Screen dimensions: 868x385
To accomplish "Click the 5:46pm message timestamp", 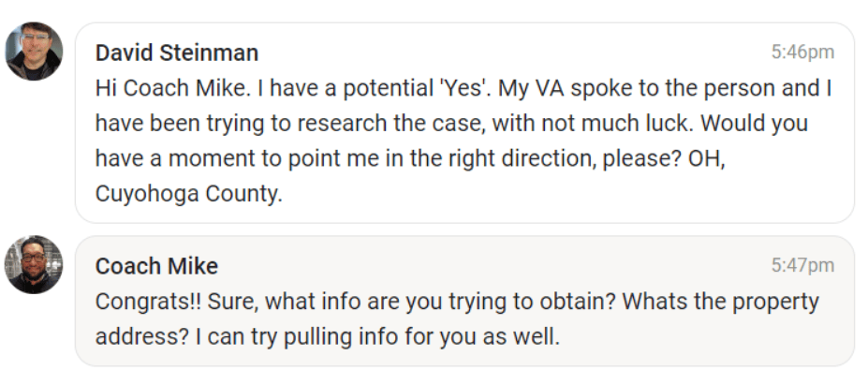I will [x=802, y=52].
